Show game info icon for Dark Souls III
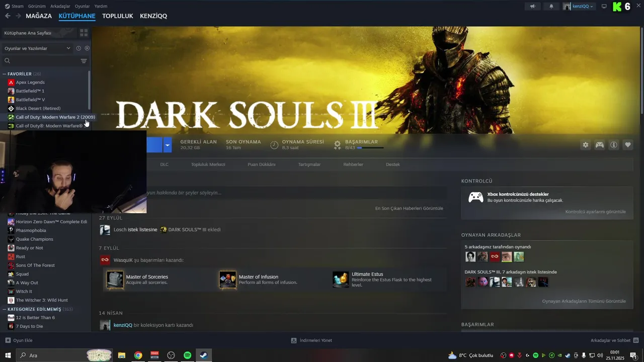 point(614,145)
